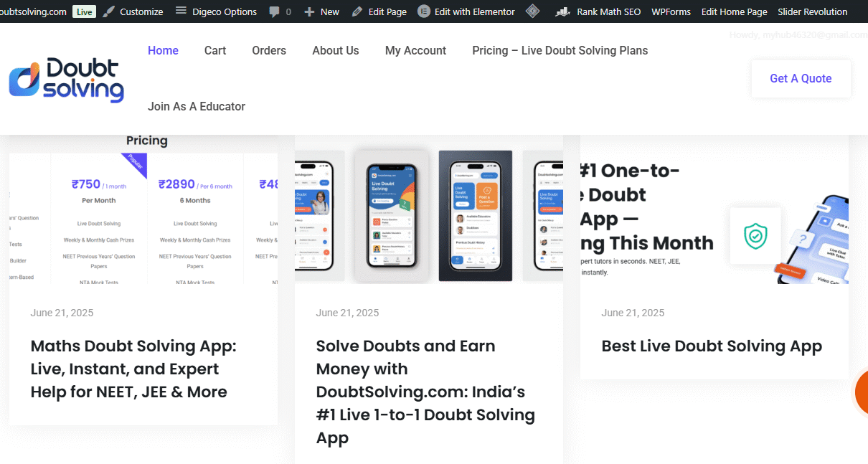Screen dimensions: 868x464
Task: Open the Pricing post thumbnail image
Action: (x=143, y=209)
